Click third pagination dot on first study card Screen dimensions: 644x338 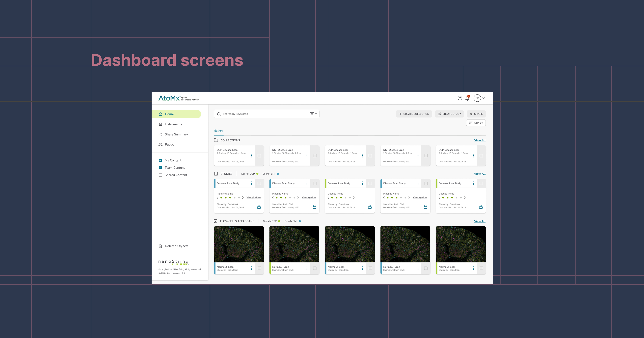pos(230,197)
